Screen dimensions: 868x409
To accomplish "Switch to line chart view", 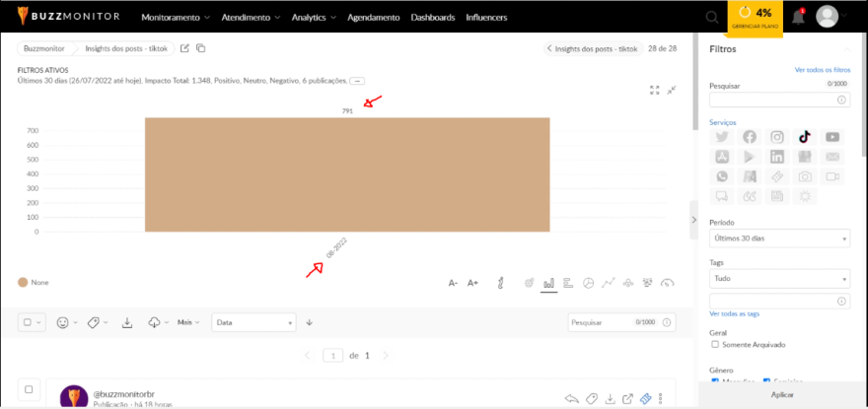I will click(608, 283).
